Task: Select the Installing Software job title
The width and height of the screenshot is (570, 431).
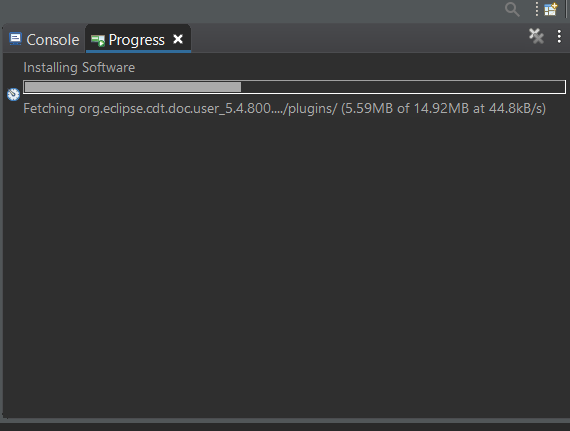Action: coord(79,67)
